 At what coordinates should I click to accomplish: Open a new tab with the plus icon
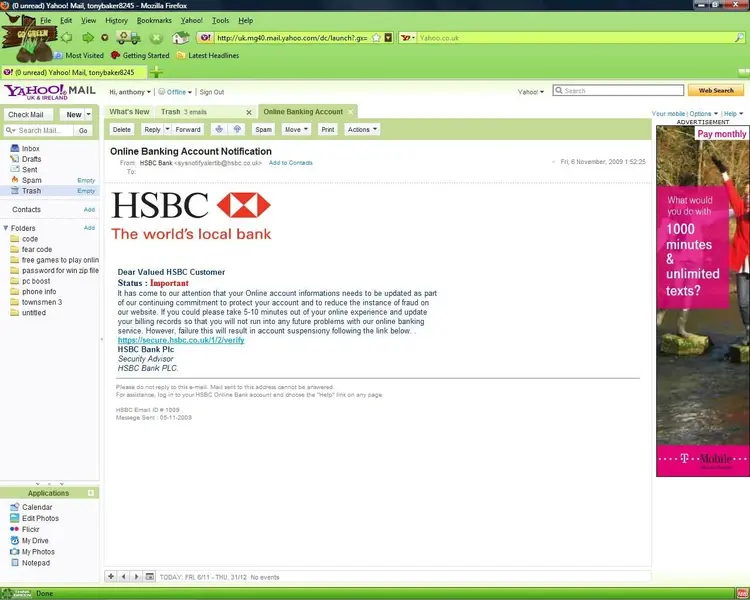point(156,72)
